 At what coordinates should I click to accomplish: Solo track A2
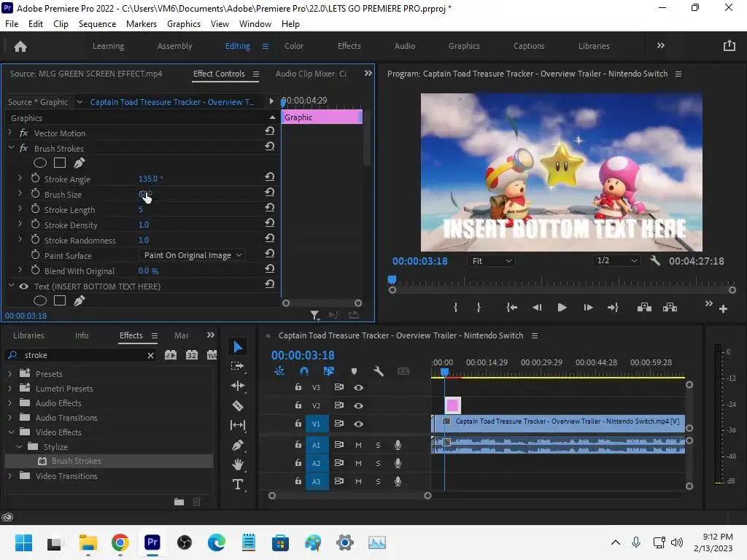click(x=379, y=463)
